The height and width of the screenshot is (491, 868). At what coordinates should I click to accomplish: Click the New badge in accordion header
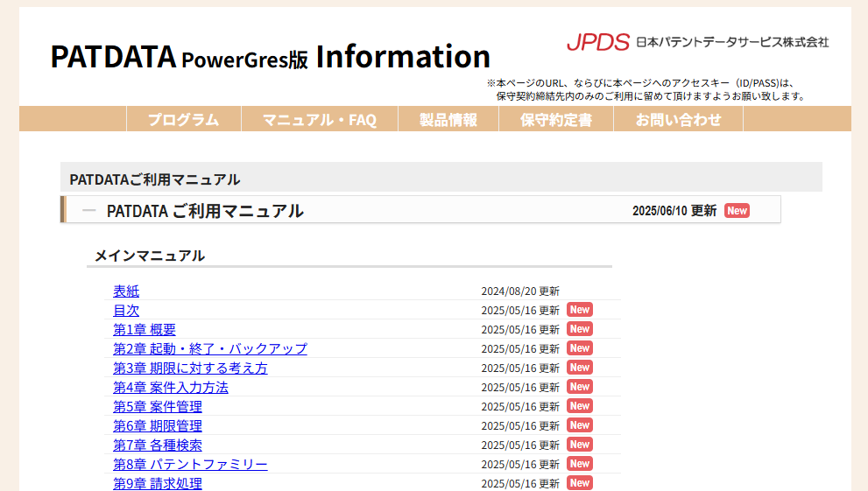tap(737, 211)
